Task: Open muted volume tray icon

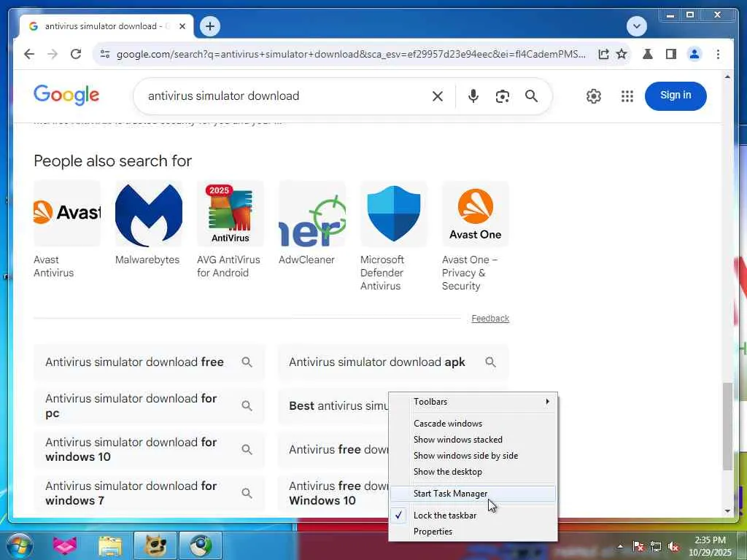Action: (x=673, y=546)
